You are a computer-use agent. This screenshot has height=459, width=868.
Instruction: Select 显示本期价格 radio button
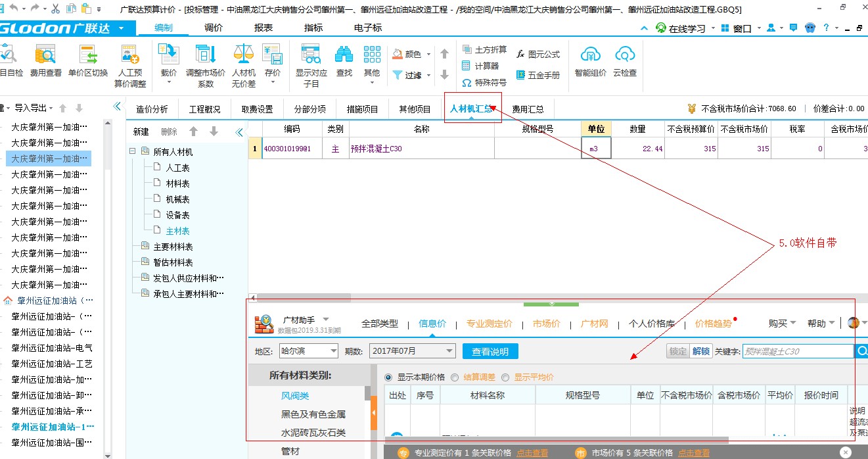[388, 377]
